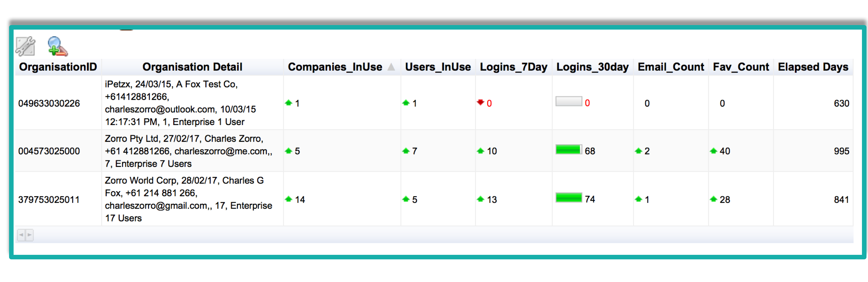Click green arrow beside iPetzx Users 1
The image size is (868, 282).
click(406, 103)
